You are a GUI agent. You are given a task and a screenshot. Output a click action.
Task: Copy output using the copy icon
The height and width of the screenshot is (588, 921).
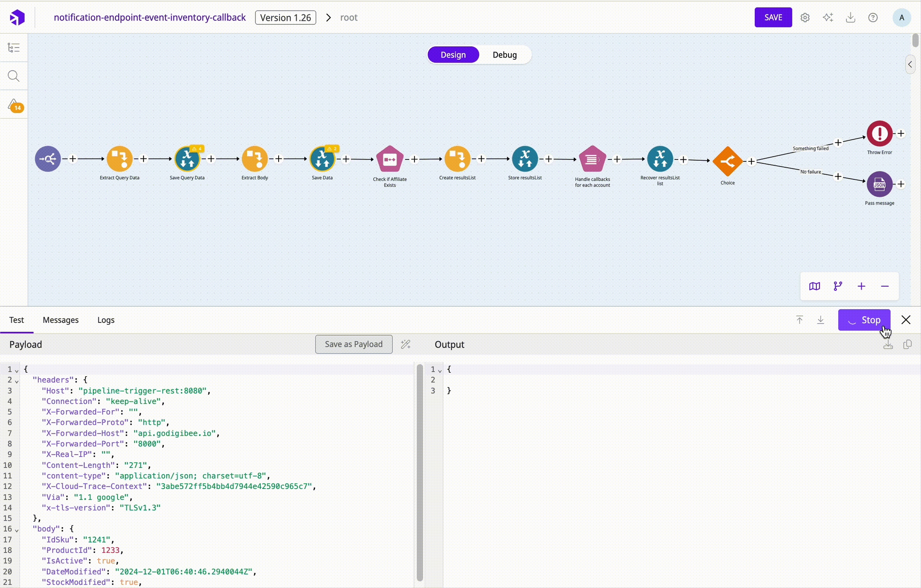click(907, 344)
